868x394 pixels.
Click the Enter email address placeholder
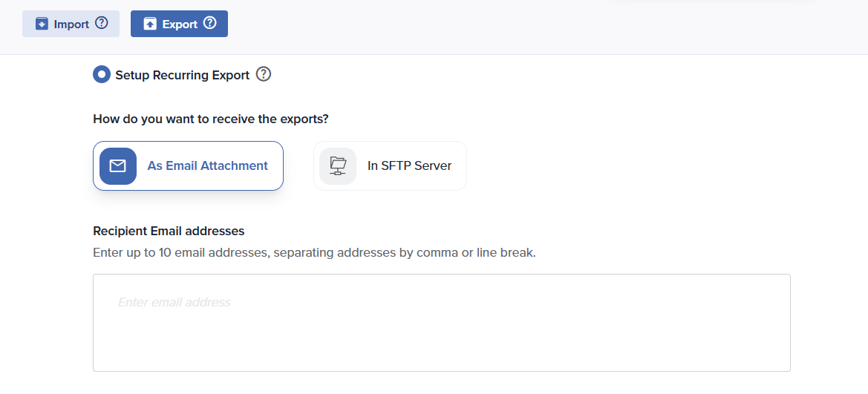click(174, 303)
